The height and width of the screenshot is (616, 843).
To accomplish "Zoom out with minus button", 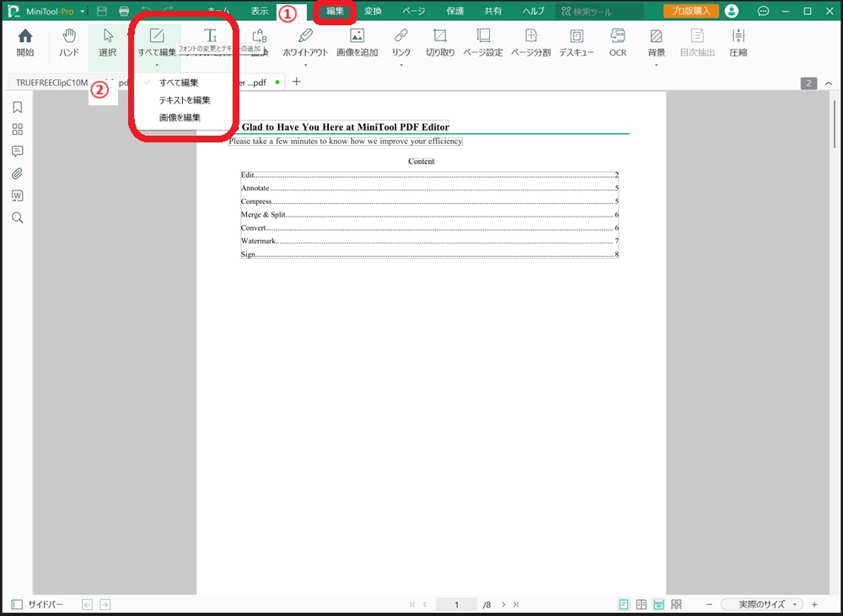I will point(709,605).
